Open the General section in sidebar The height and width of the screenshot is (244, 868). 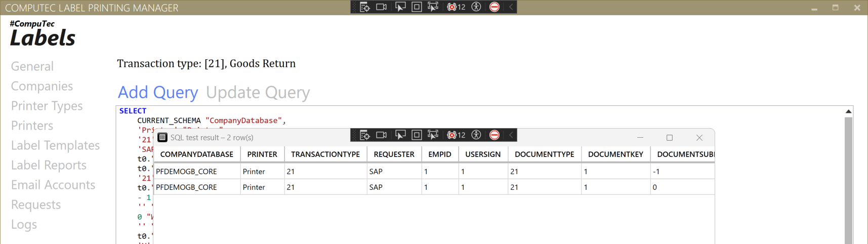point(32,66)
